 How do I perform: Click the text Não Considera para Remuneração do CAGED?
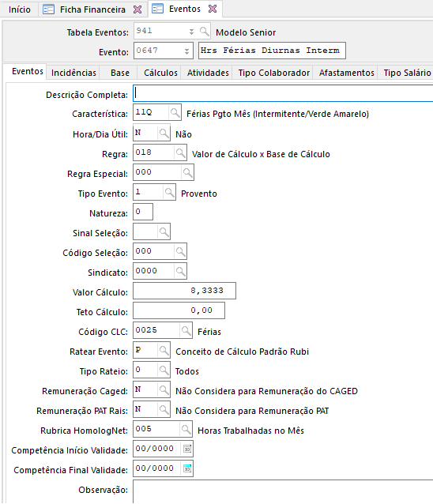tap(266, 391)
